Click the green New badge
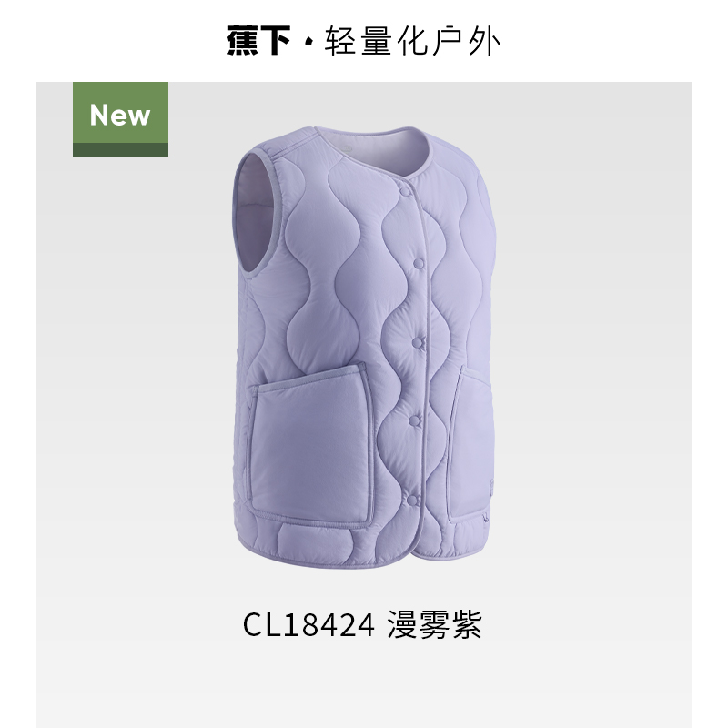This screenshot has width=728, height=728. pos(120,119)
